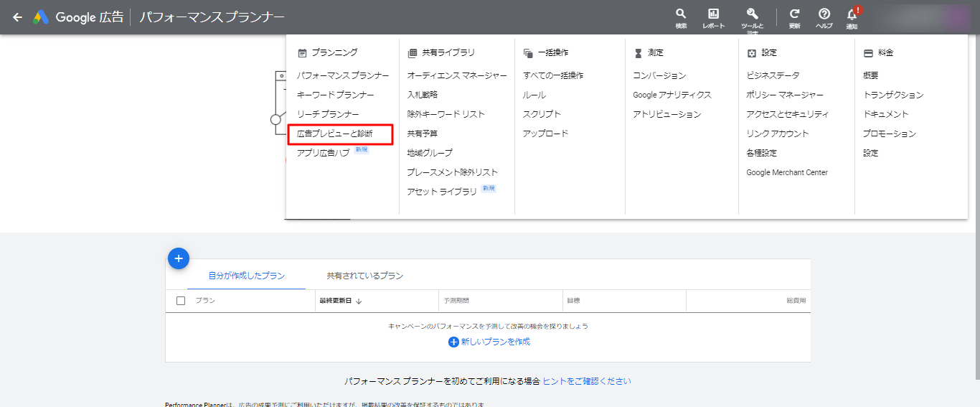Select 入札戦略 in shared library
The image size is (980, 407).
point(423,95)
